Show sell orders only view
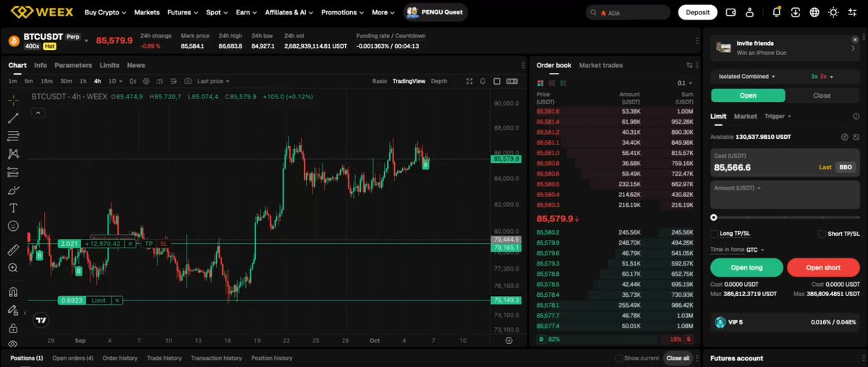The width and height of the screenshot is (868, 367). (551, 83)
